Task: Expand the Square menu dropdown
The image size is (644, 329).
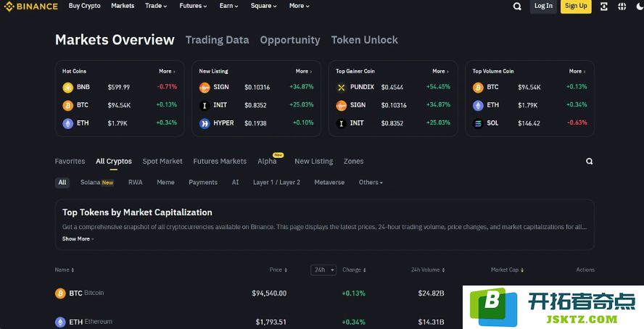Action: tap(264, 6)
